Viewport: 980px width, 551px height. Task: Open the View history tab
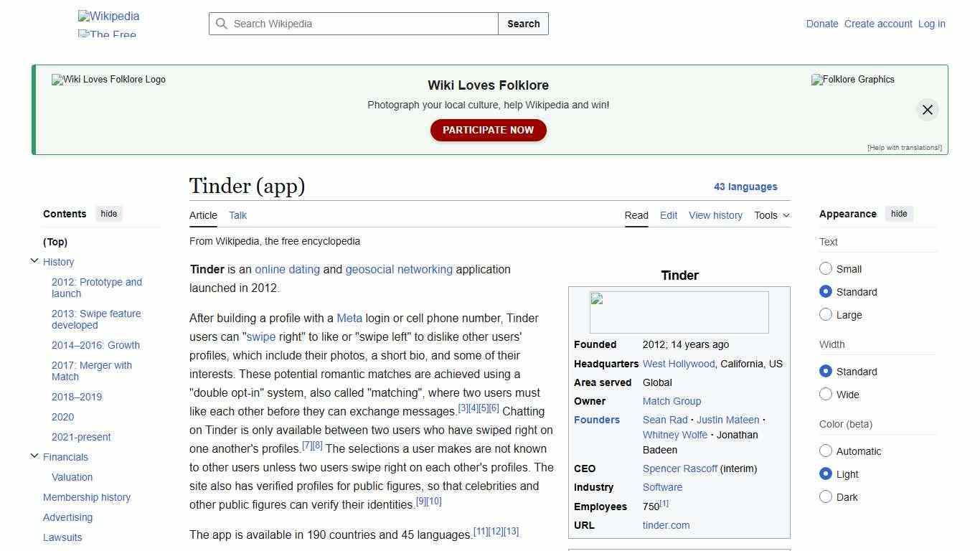715,215
